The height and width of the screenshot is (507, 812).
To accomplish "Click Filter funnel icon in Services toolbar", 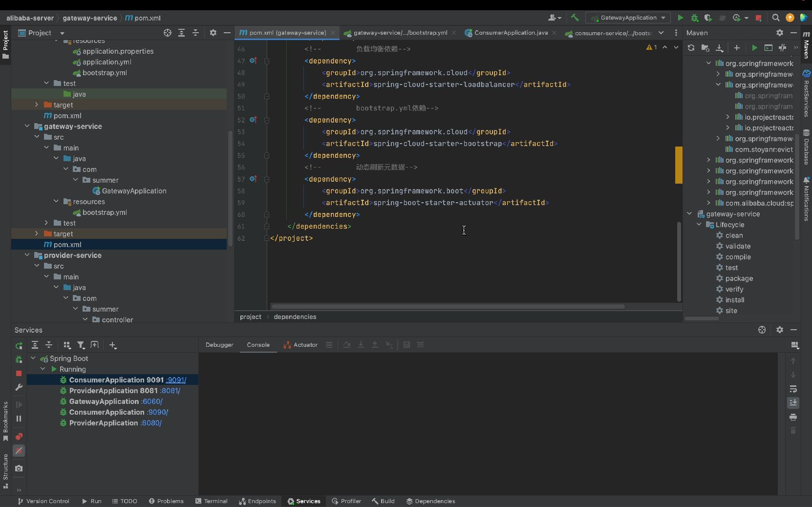I will click(x=81, y=345).
